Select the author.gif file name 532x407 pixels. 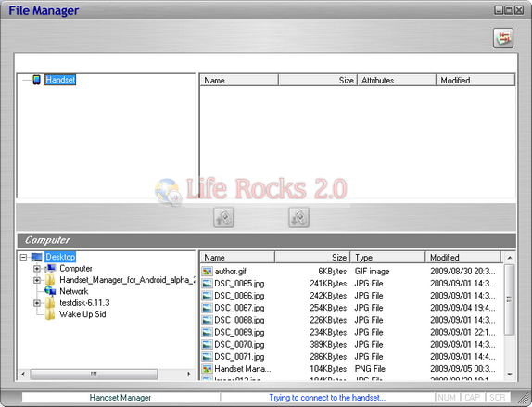click(231, 272)
